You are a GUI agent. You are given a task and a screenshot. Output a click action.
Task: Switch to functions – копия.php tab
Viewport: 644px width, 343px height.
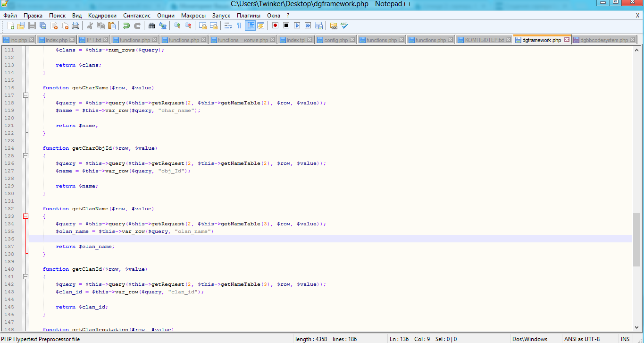click(x=243, y=40)
